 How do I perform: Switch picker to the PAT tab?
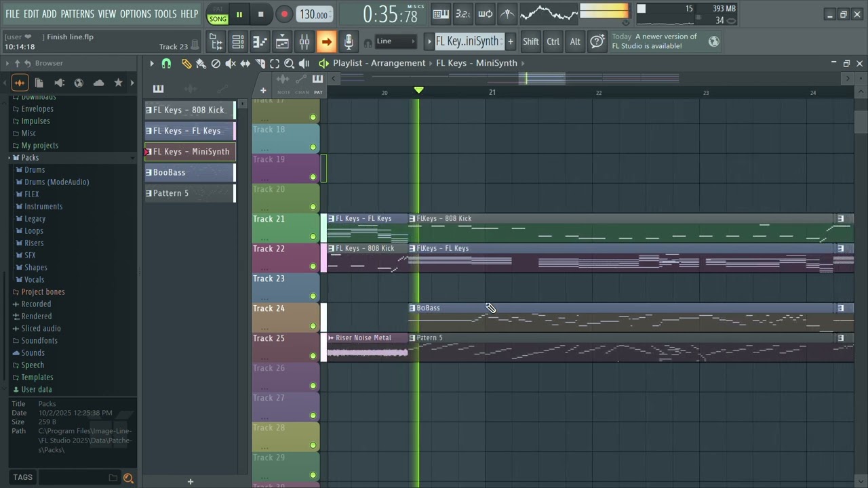pyautogui.click(x=318, y=84)
